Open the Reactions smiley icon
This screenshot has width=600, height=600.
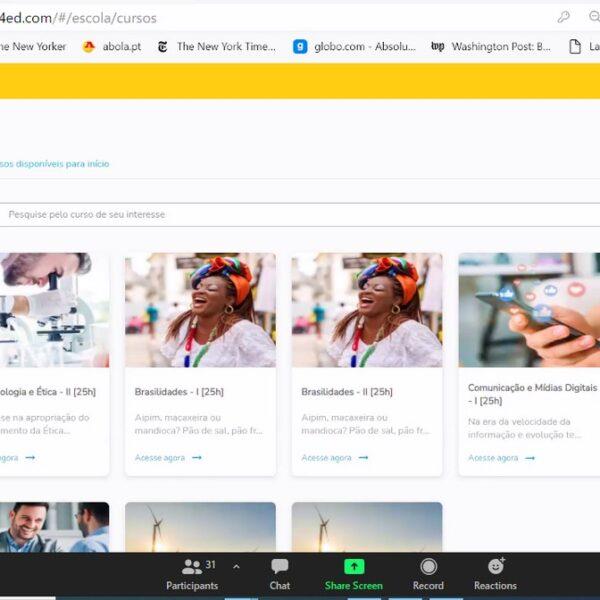pyautogui.click(x=495, y=567)
